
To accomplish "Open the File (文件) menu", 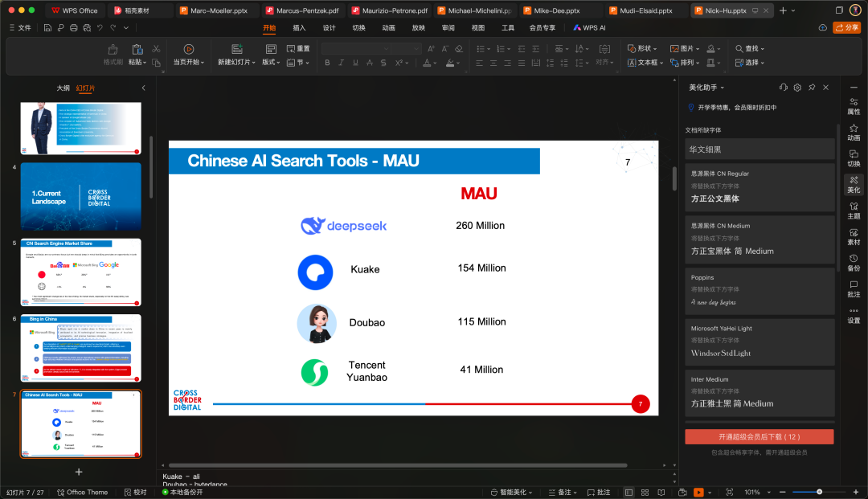I will [20, 27].
